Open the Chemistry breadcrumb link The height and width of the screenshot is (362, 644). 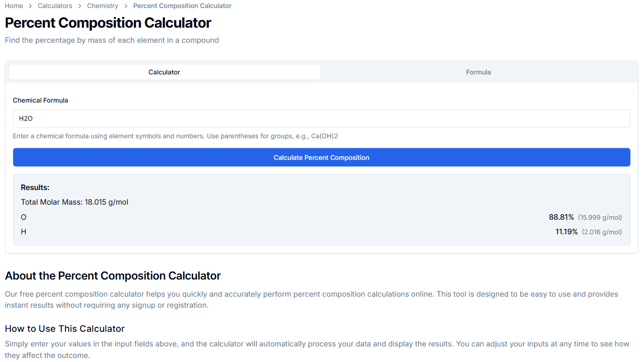pos(103,6)
